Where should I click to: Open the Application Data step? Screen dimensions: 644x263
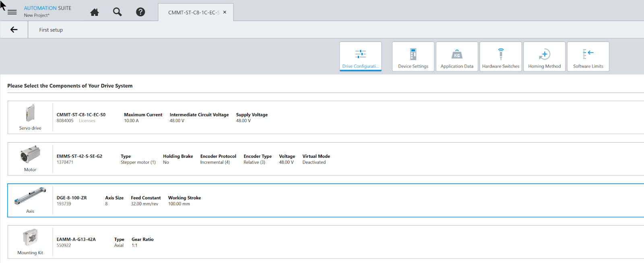click(457, 56)
